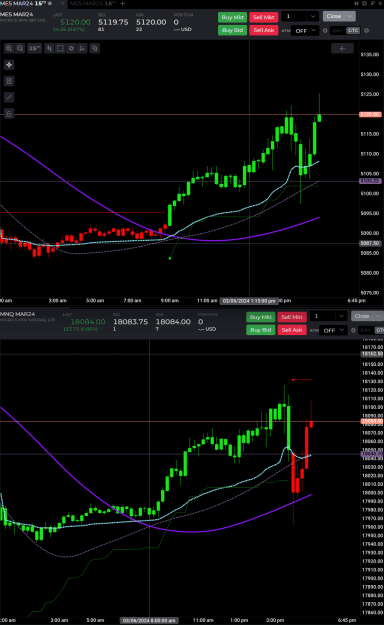The image size is (384, 625).
Task: Click the MES last price 5120.00
Action: tap(75, 22)
